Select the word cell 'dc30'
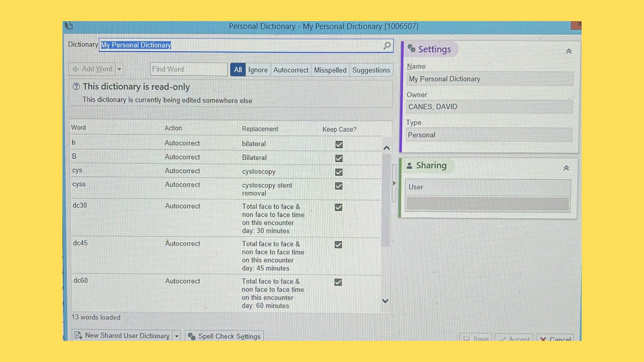The image size is (644, 362). tap(80, 206)
